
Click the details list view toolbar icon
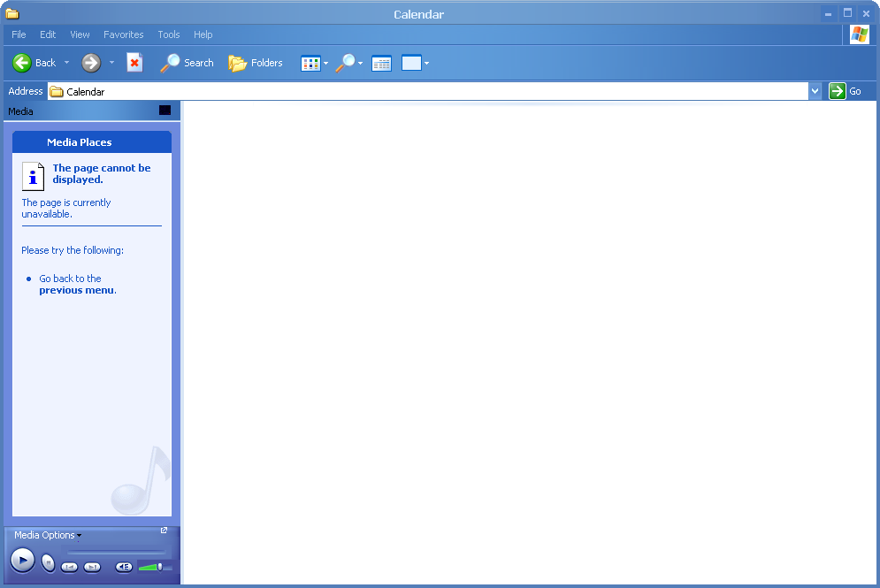pyautogui.click(x=381, y=63)
